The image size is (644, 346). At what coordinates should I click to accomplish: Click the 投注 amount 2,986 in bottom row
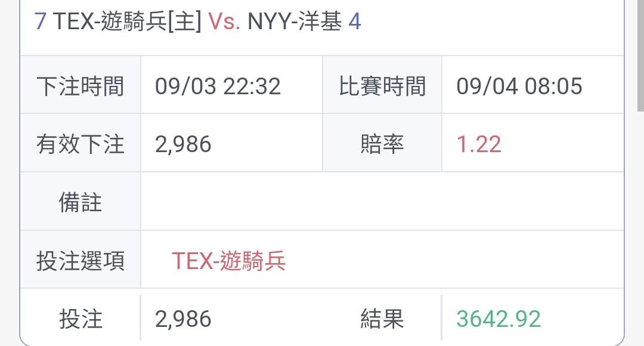pos(183,319)
